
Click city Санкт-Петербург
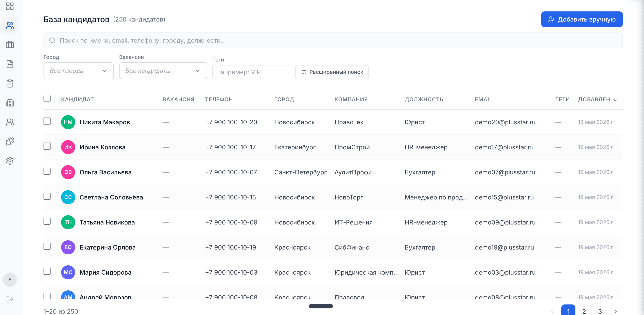[x=300, y=172]
